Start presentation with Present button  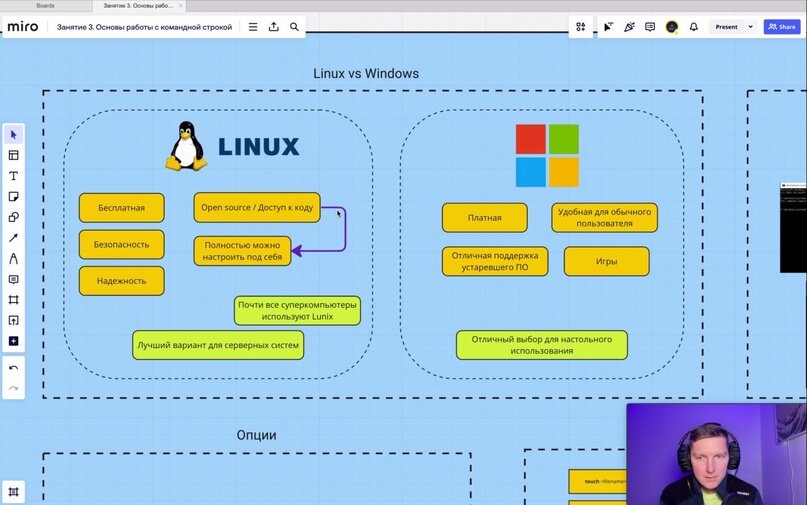[x=726, y=27]
